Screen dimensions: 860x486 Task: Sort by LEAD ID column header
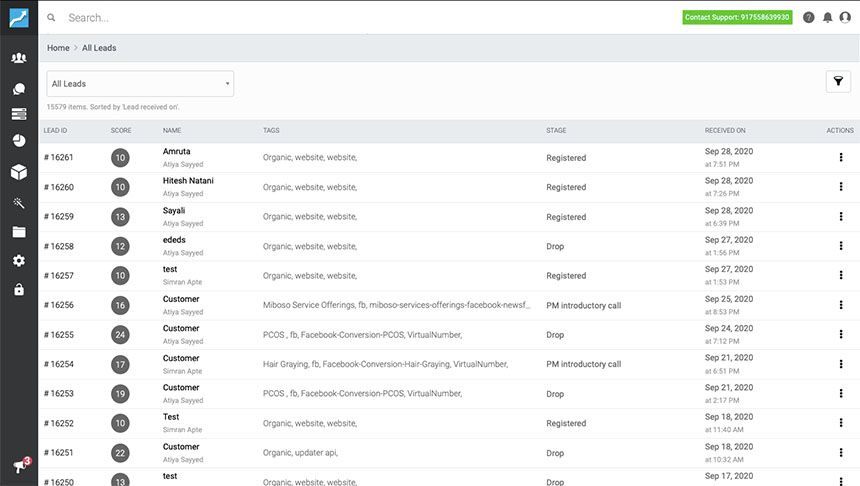(55, 131)
